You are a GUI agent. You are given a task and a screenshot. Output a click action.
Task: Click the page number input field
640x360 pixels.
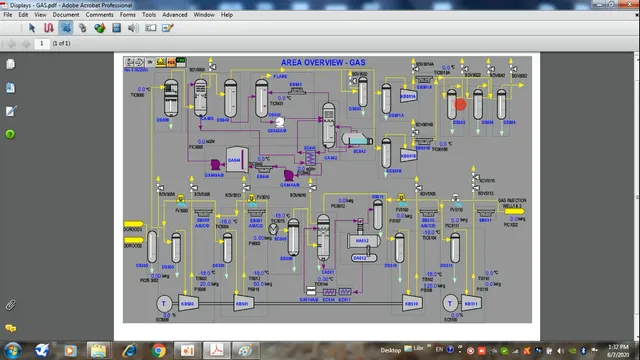point(42,43)
